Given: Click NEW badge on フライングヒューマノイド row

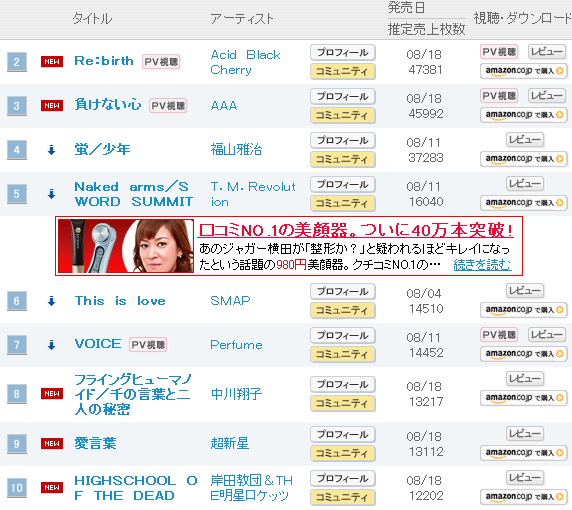Looking at the screenshot, I should tap(52, 394).
